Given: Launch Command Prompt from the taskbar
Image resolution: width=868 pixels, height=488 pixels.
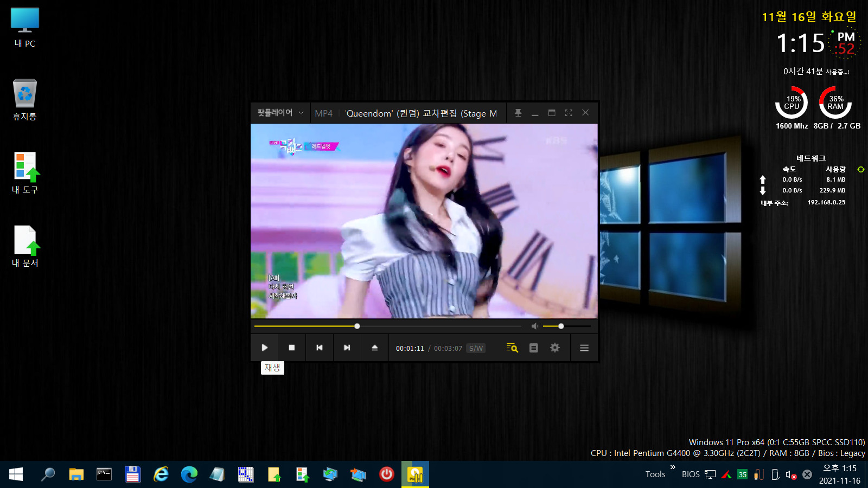Looking at the screenshot, I should tap(104, 474).
